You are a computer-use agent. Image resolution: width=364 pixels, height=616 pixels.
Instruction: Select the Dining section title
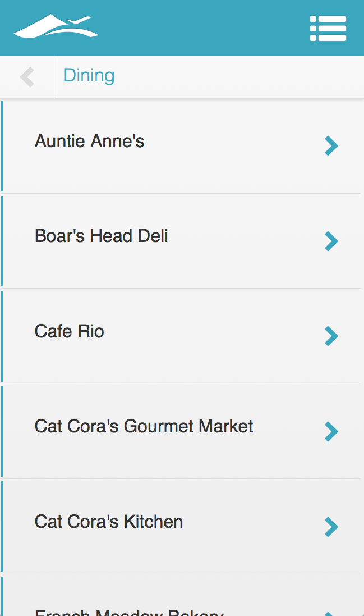pos(89,75)
